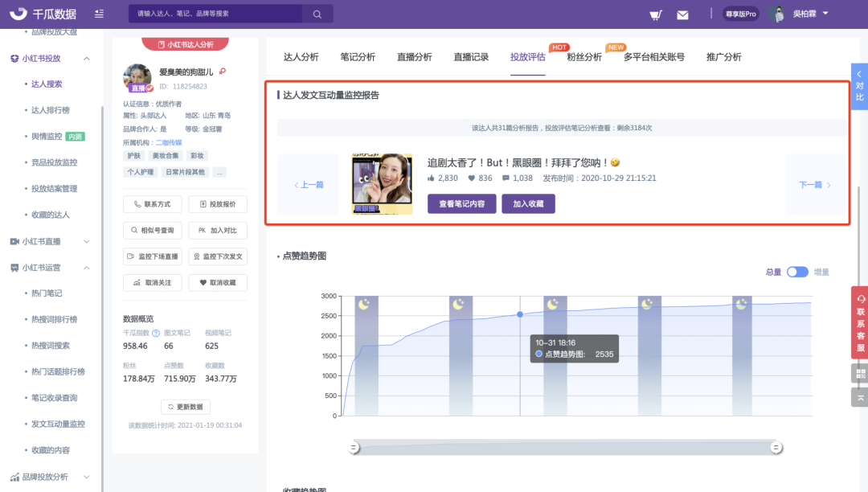Click the influencer profile avatar
Screen dimensions: 868x492
[x=137, y=78]
